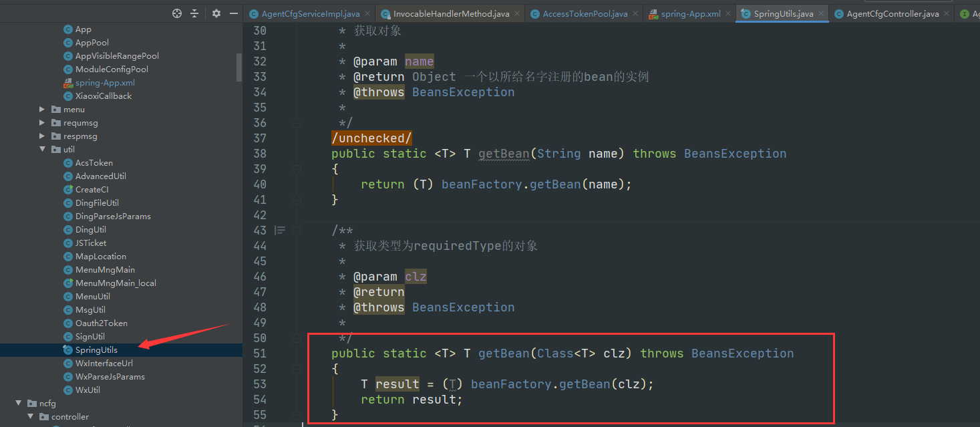This screenshot has height=427, width=980.
Task: Select App class in project tree
Action: pyautogui.click(x=84, y=29)
